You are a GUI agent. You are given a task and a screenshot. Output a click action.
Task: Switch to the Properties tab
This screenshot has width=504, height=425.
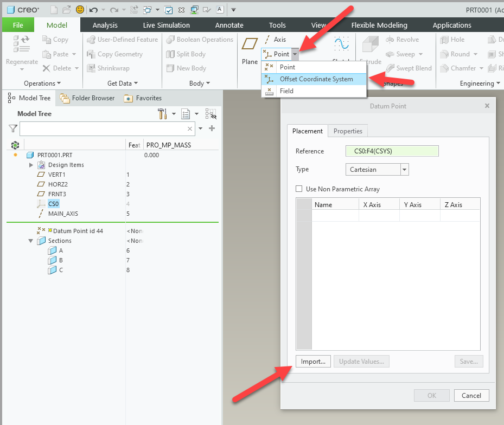[x=348, y=131]
